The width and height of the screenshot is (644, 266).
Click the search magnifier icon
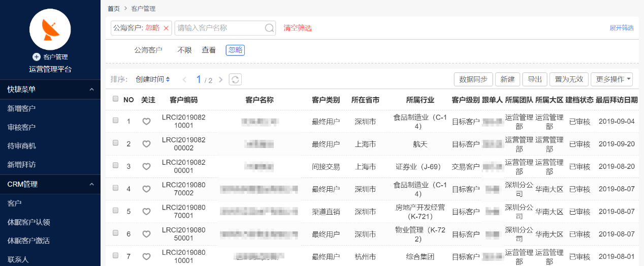[270, 28]
